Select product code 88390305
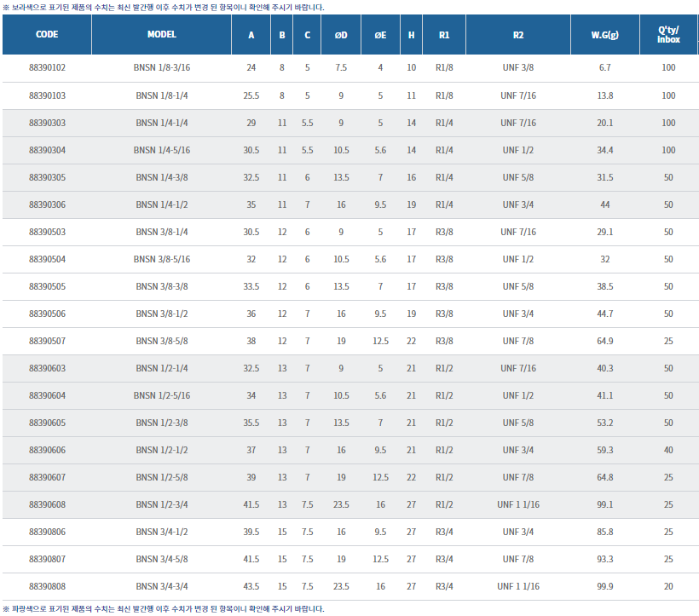 click(x=47, y=177)
